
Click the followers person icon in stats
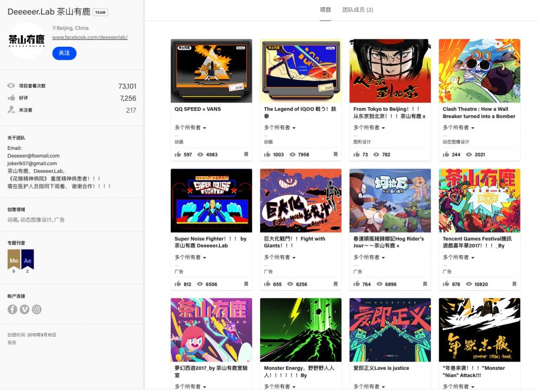pyautogui.click(x=12, y=109)
